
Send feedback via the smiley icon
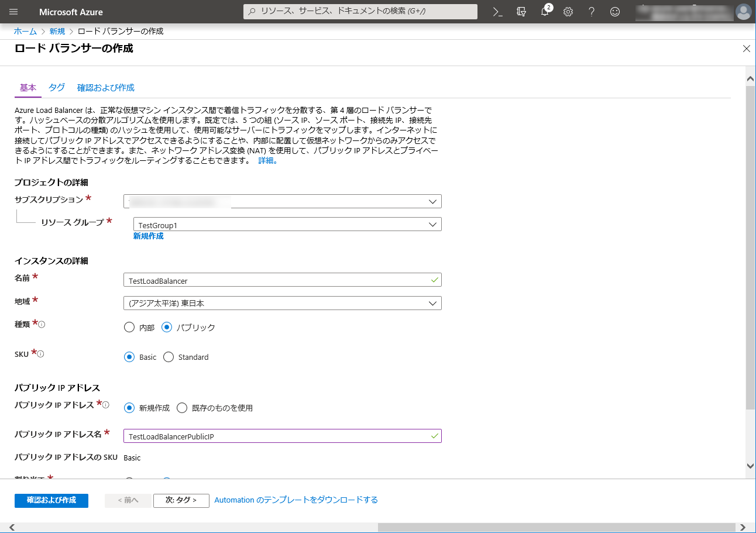615,12
